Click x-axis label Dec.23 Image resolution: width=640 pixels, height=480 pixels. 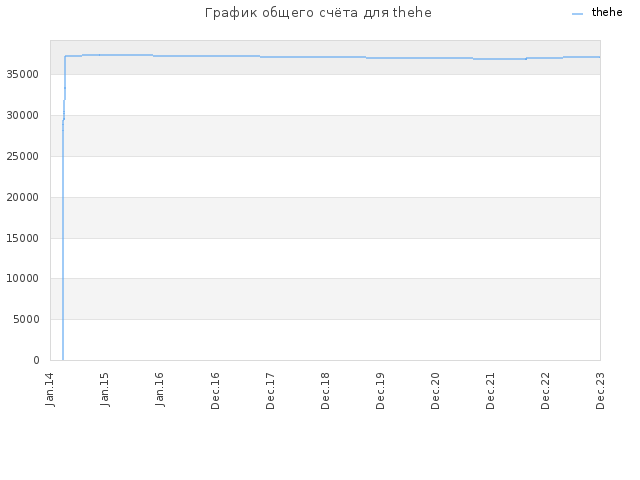pos(600,391)
